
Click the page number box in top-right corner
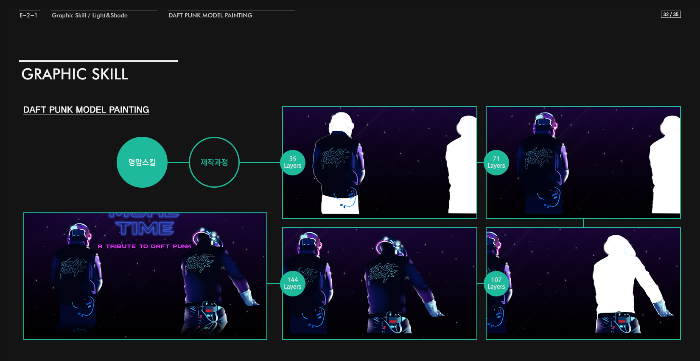coord(671,15)
